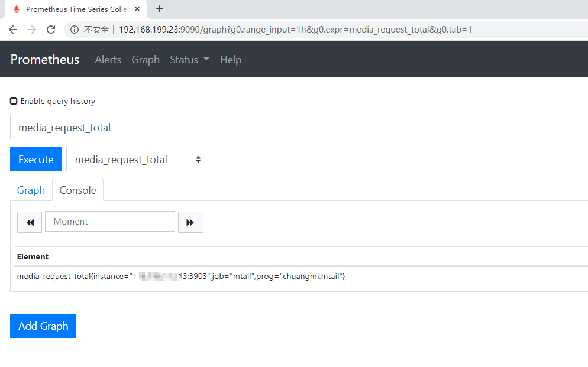Click the browser URL address bar
Screen dimensions: 588x367
tap(295, 30)
